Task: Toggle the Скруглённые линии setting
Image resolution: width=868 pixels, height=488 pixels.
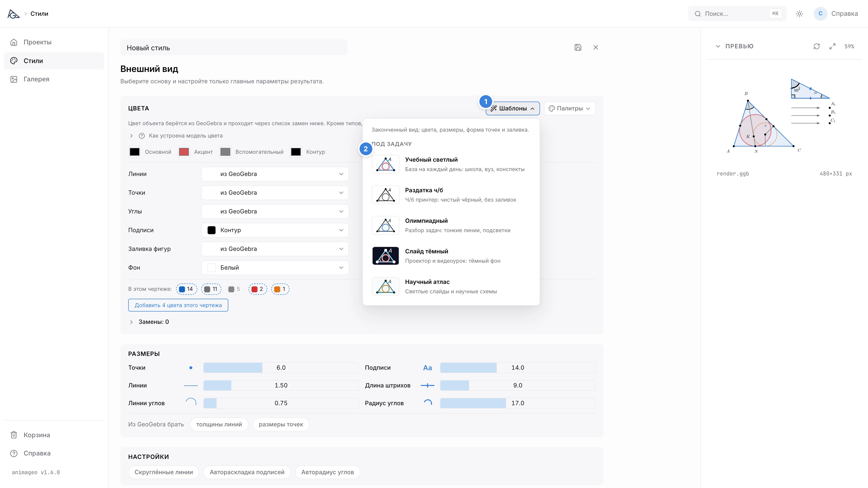Action: coord(164,472)
